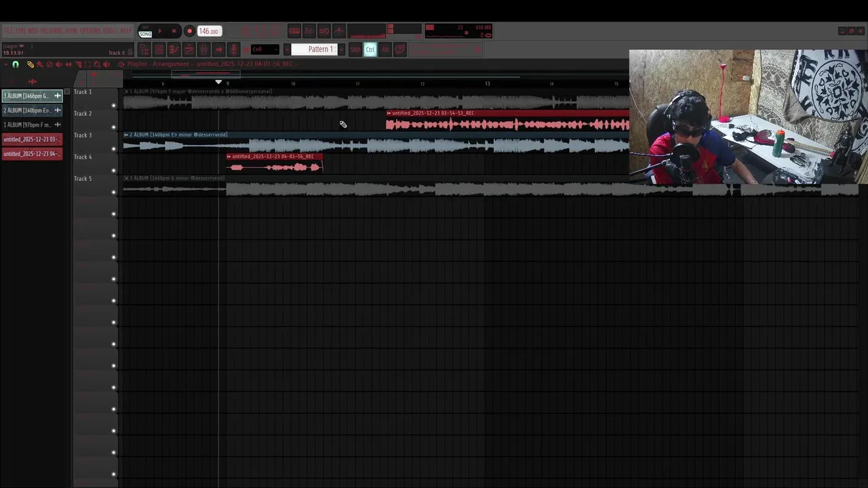Select the Paint brush tool
The height and width of the screenshot is (488, 868).
click(x=40, y=64)
